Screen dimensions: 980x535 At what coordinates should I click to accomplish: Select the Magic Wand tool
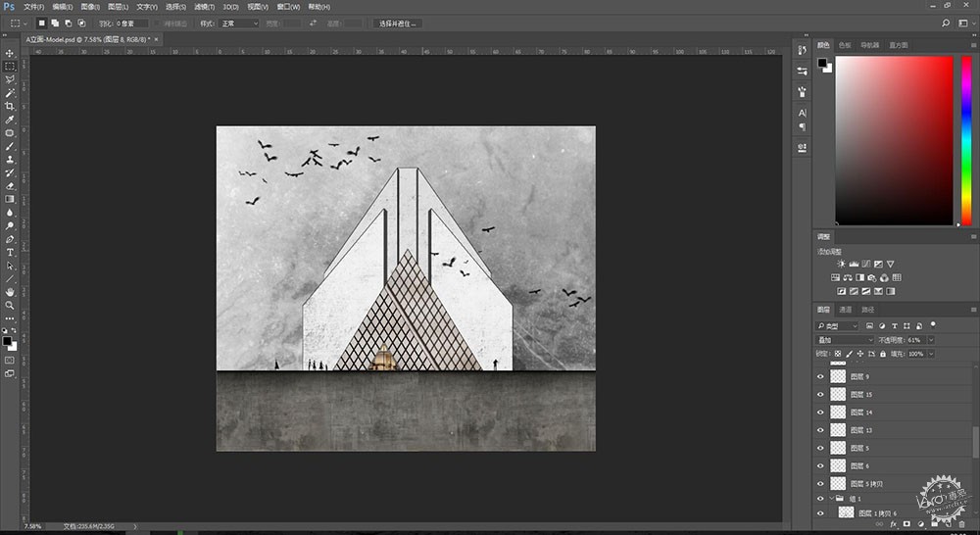[x=10, y=92]
